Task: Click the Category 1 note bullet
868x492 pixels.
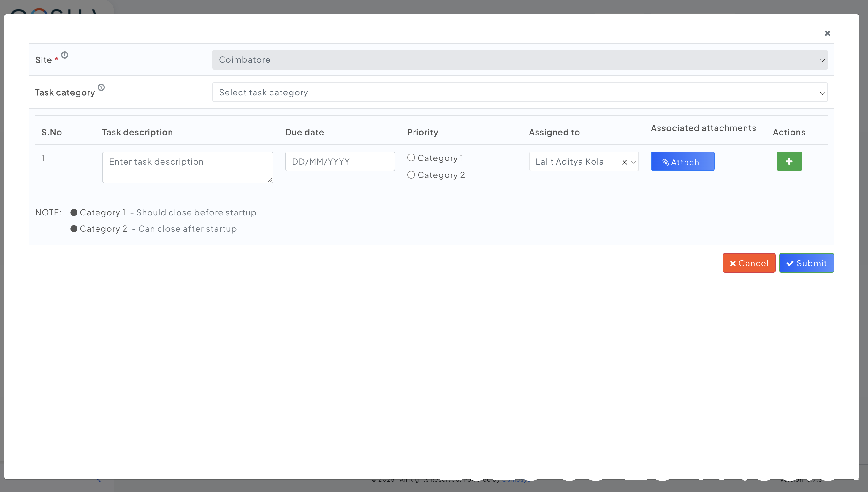Action: [74, 212]
